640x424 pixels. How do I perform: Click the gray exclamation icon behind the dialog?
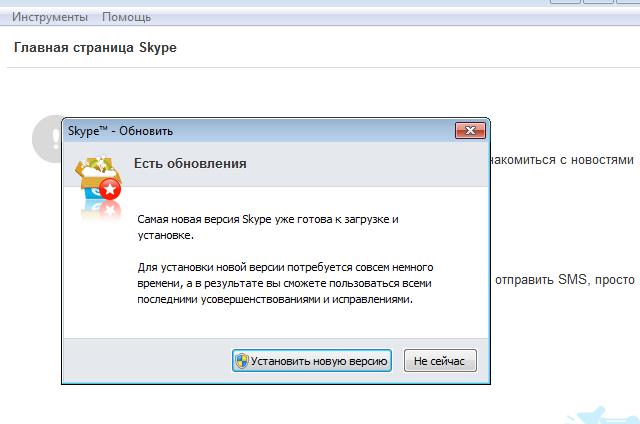(x=43, y=138)
